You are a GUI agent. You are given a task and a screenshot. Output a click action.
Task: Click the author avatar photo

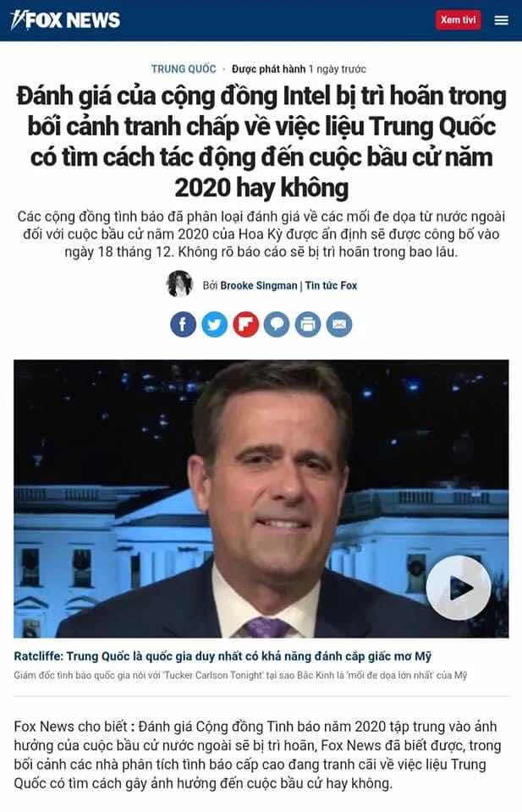tap(179, 284)
